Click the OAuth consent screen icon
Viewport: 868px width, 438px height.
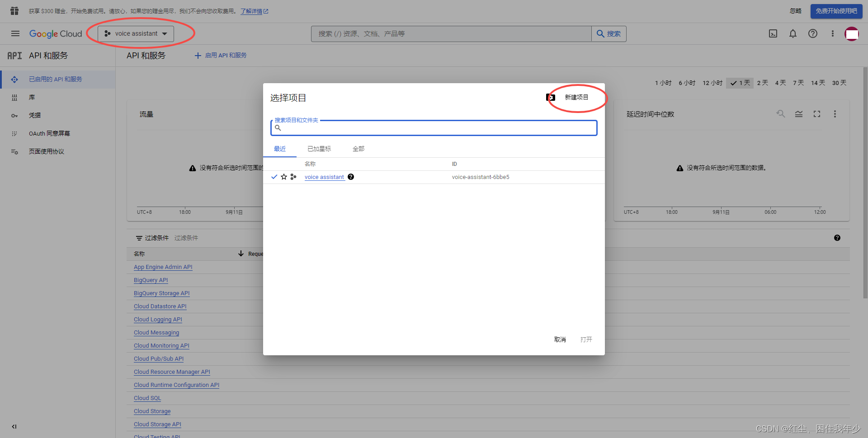pos(14,134)
